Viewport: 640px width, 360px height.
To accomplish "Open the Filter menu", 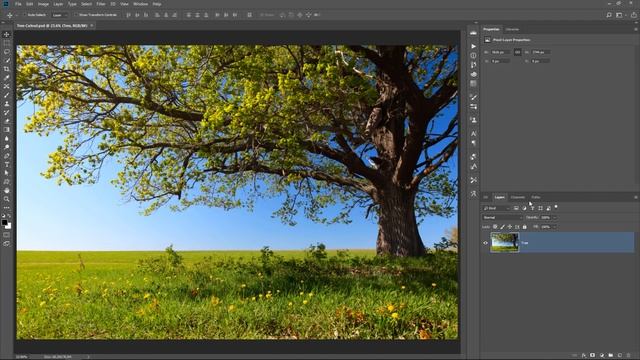I will click(101, 4).
